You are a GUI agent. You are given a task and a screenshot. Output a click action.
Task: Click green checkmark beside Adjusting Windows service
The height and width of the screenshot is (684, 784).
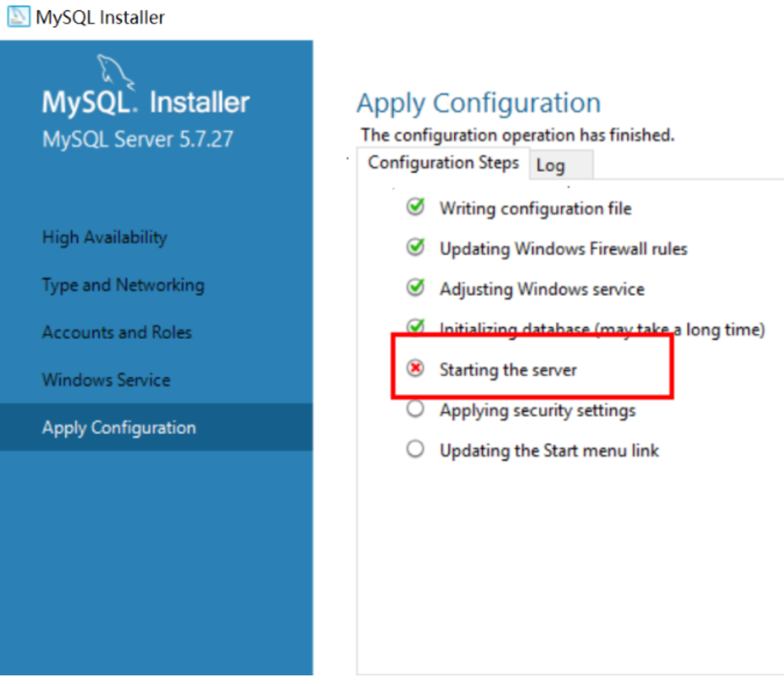(x=415, y=288)
